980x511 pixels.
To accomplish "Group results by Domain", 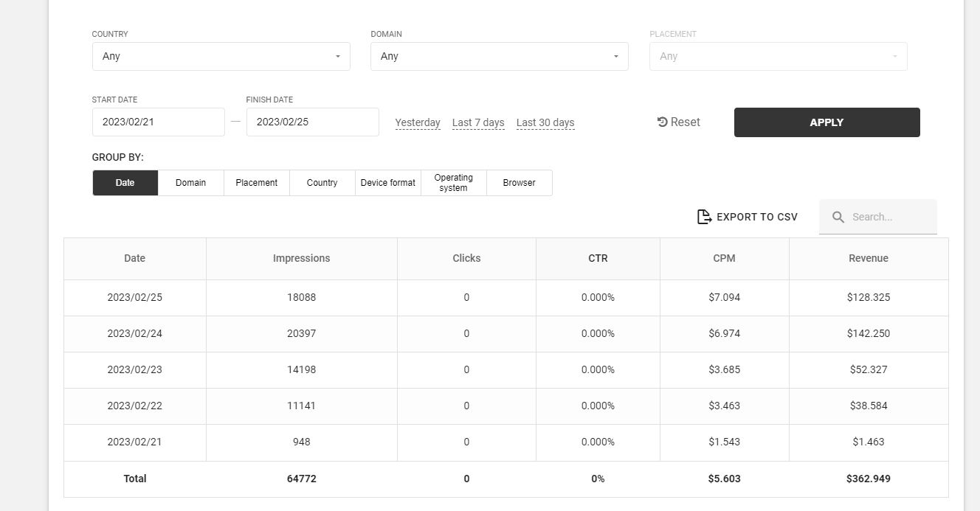I will 190,183.
